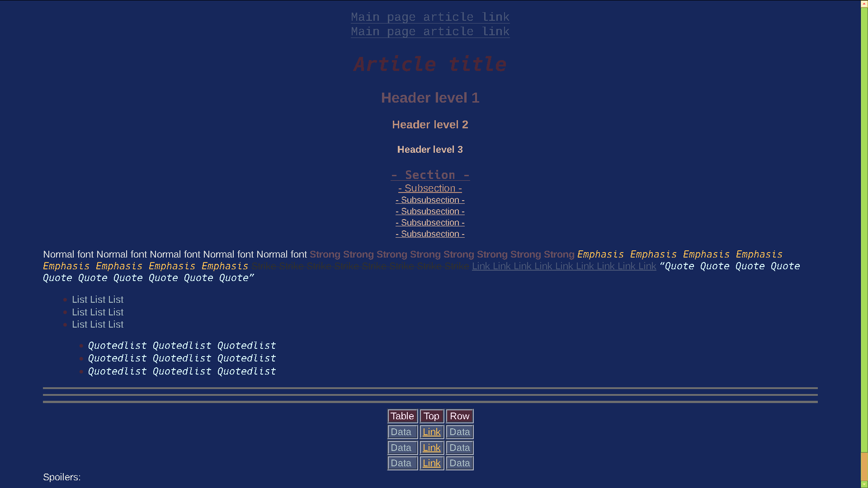868x488 pixels.
Task: Open the first Subsubsection link
Action: [x=430, y=200]
